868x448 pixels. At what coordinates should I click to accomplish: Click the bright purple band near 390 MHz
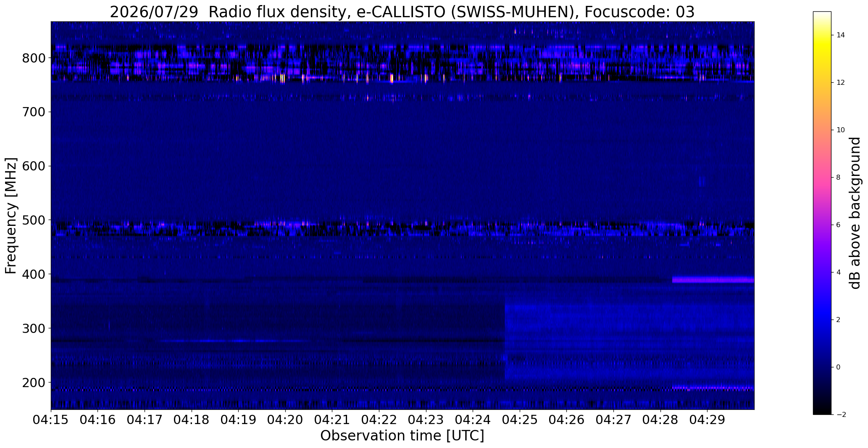(713, 280)
